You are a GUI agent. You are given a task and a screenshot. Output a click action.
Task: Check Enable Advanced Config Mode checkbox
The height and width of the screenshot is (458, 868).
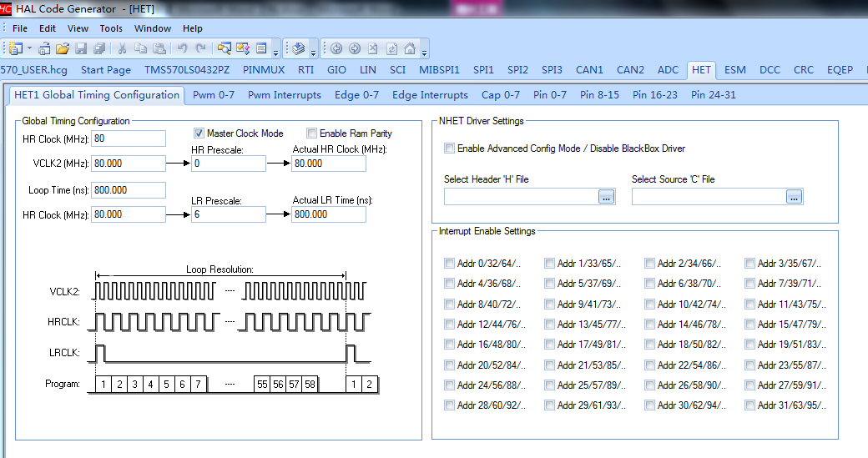coord(449,148)
